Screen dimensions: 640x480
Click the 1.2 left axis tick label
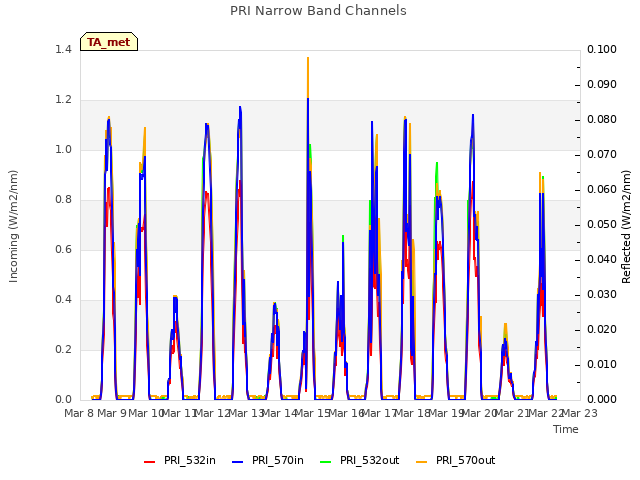[x=63, y=100]
